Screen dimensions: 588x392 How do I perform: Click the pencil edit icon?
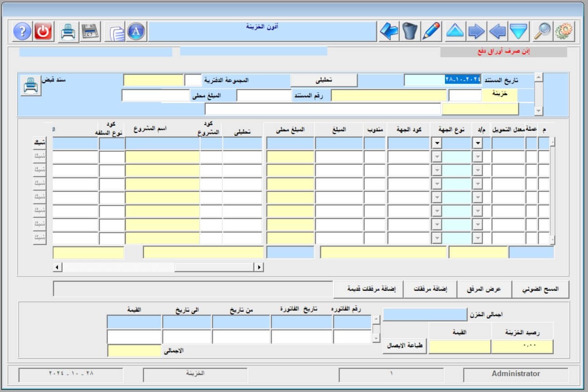431,31
